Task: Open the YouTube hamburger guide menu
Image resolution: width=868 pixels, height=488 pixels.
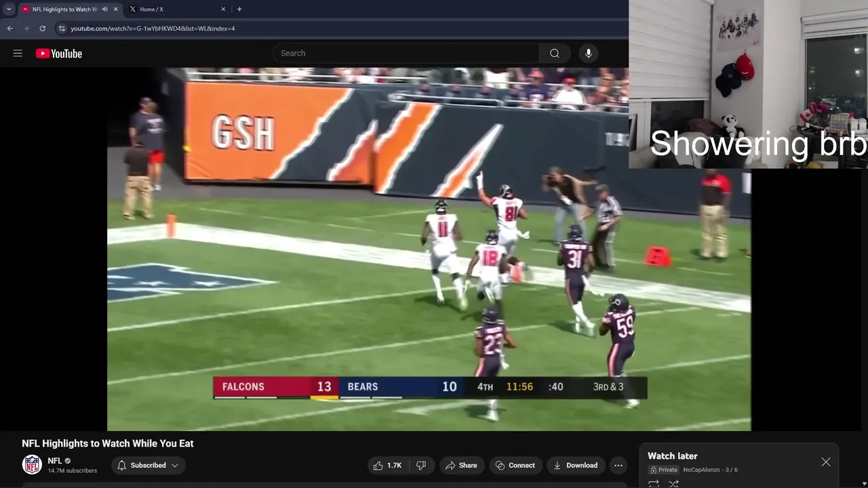Action: (x=18, y=54)
